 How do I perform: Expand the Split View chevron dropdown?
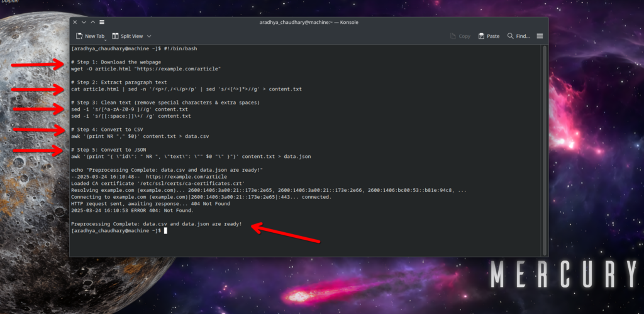click(x=148, y=36)
